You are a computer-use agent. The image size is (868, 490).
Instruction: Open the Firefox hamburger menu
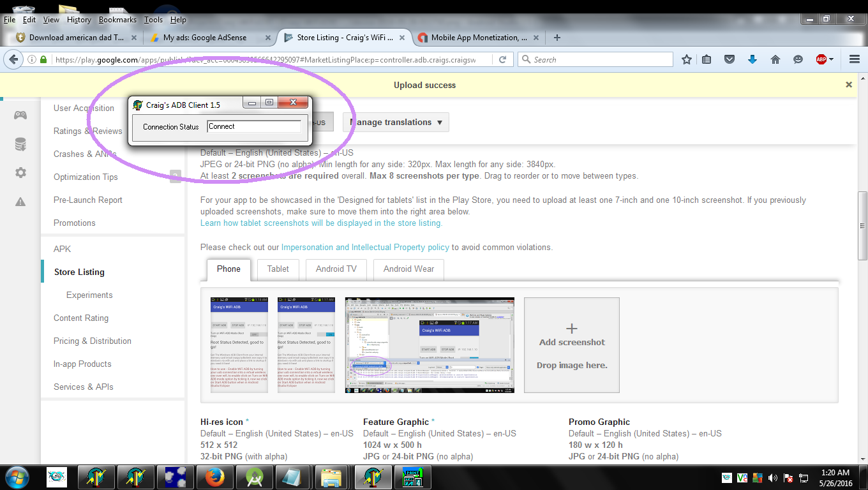point(855,59)
